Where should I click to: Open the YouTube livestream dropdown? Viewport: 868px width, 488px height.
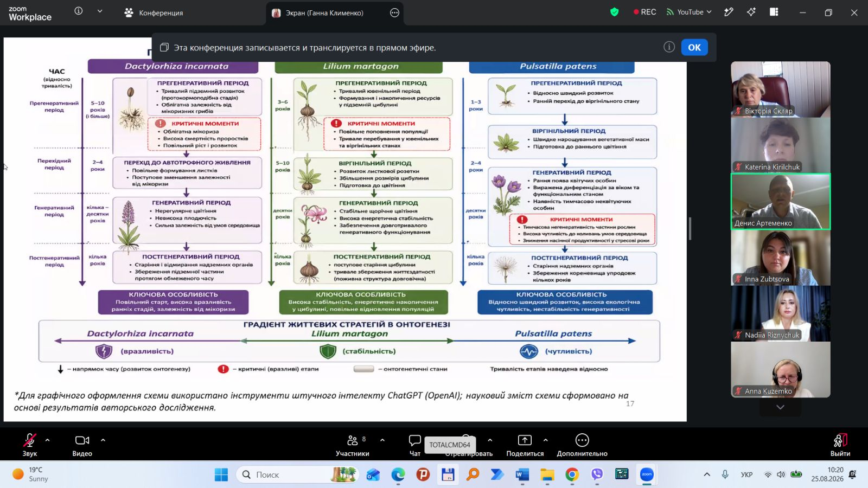pyautogui.click(x=689, y=12)
